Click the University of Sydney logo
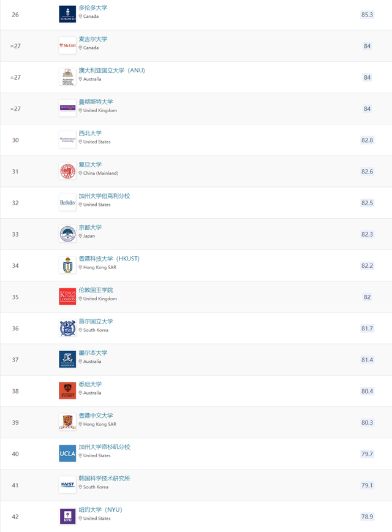Screen dimensions: 392x532 (67, 391)
